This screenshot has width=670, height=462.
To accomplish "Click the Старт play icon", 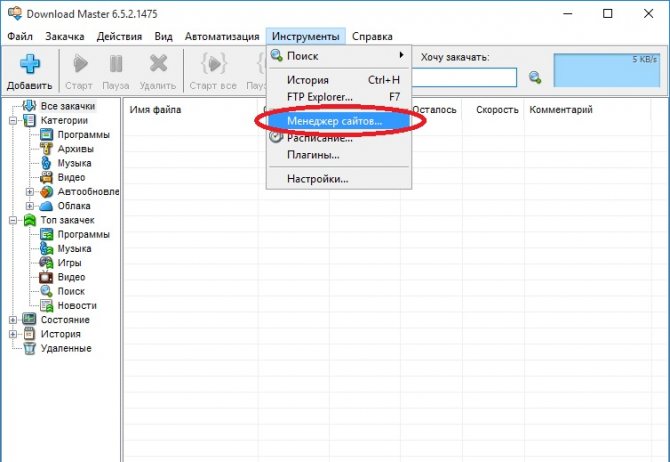I will (x=80, y=64).
